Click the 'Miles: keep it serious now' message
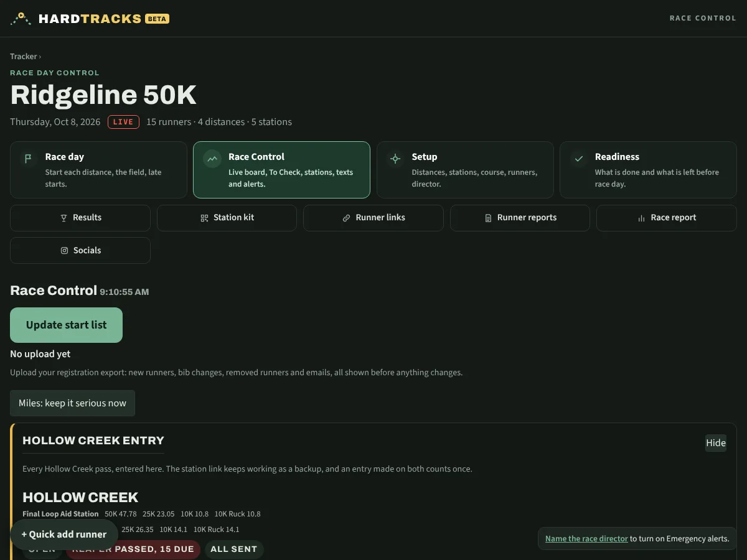This screenshot has height=560, width=747. point(72,403)
